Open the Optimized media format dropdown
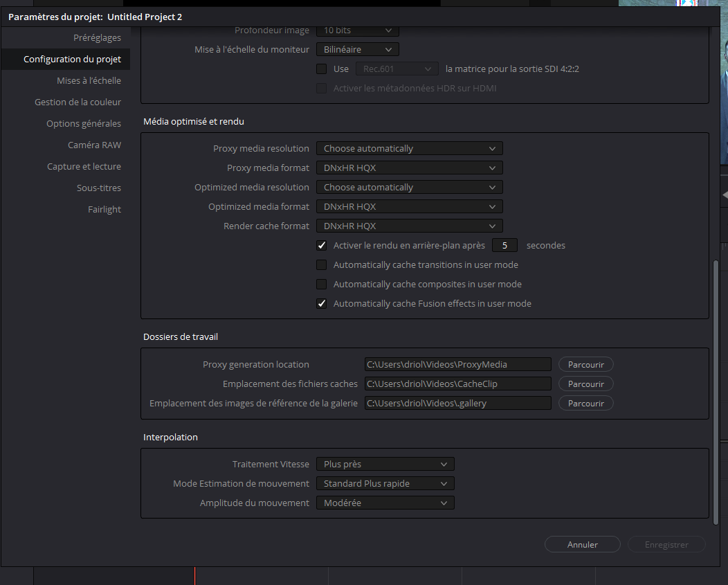This screenshot has height=585, width=728. pyautogui.click(x=409, y=206)
